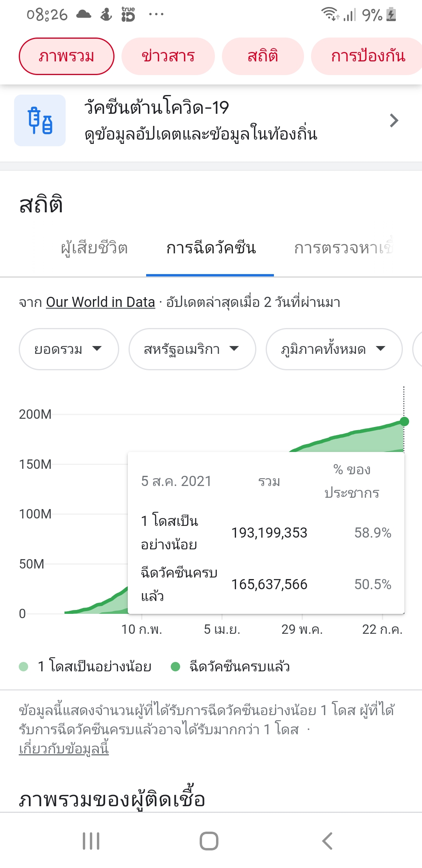Select the 'ข่าวสาร' chip tab

(x=168, y=56)
